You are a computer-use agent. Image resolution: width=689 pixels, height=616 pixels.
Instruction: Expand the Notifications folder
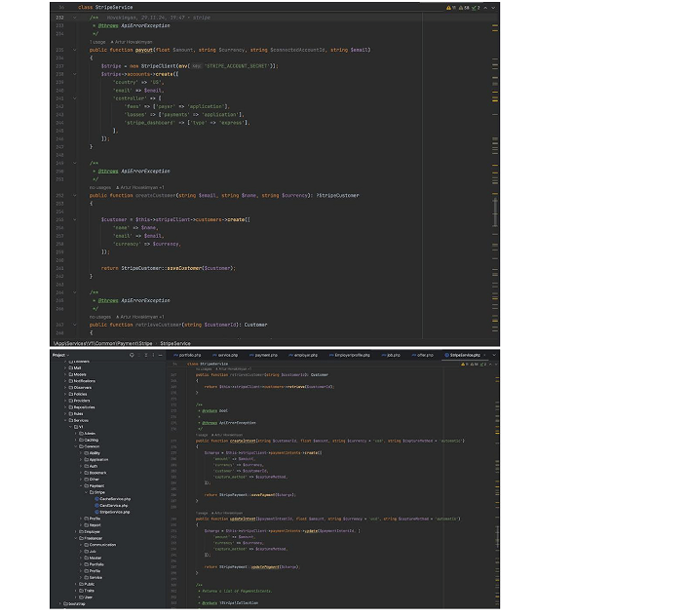65,381
